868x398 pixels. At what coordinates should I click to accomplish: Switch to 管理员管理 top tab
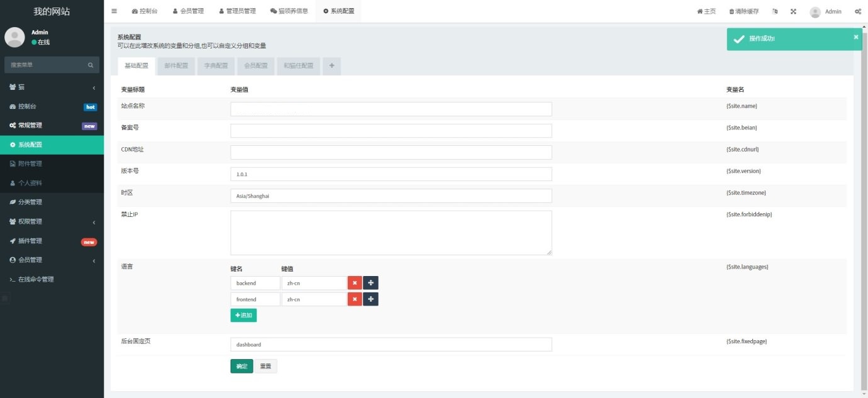tap(237, 11)
